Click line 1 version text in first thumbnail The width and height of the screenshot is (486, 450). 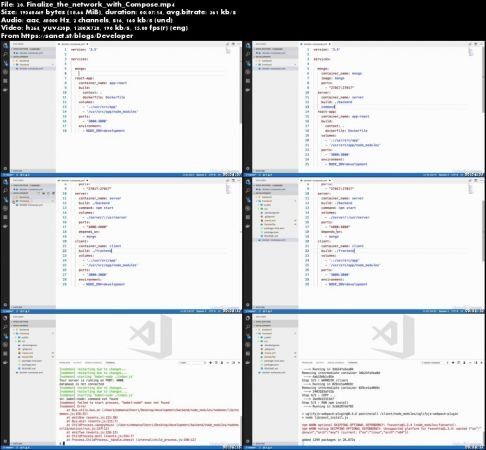[x=84, y=49]
